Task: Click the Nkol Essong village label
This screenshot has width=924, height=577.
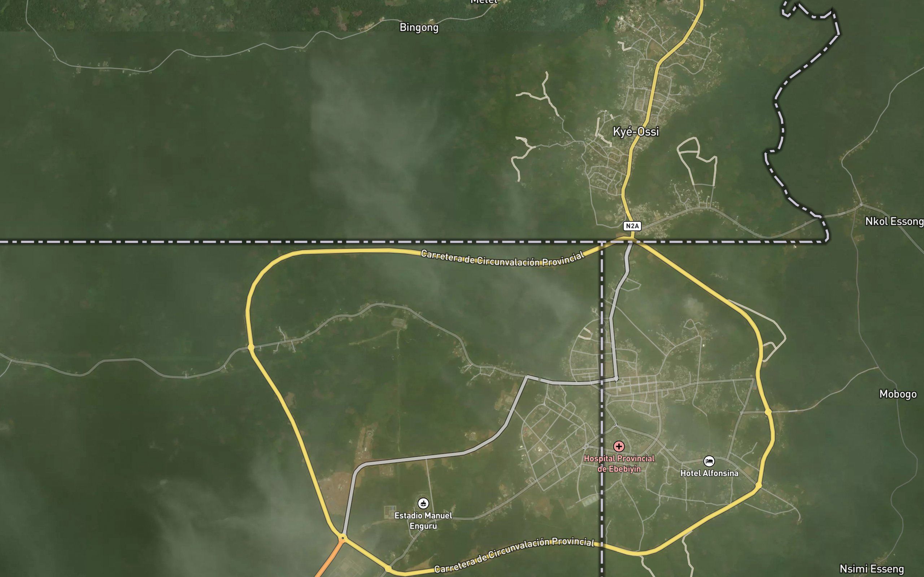Action: (894, 221)
